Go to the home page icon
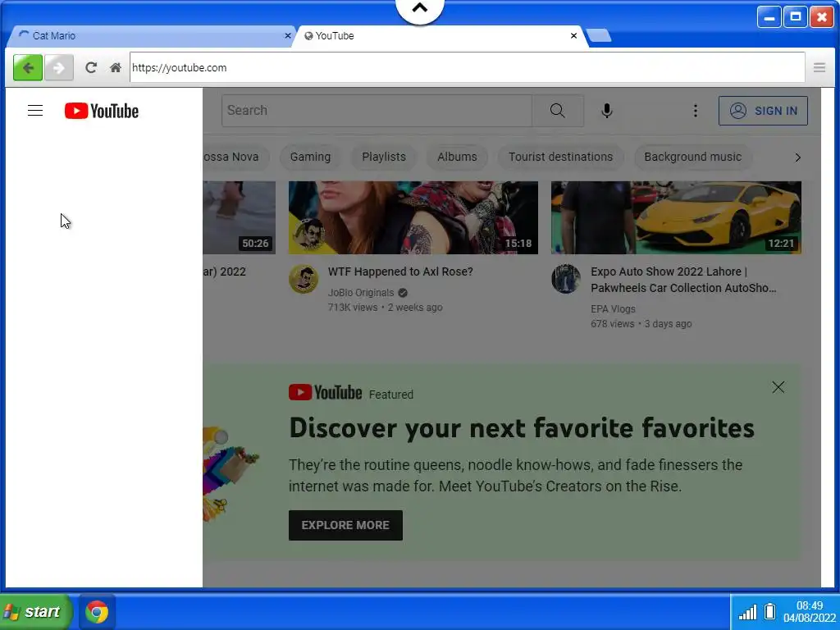 pos(115,67)
